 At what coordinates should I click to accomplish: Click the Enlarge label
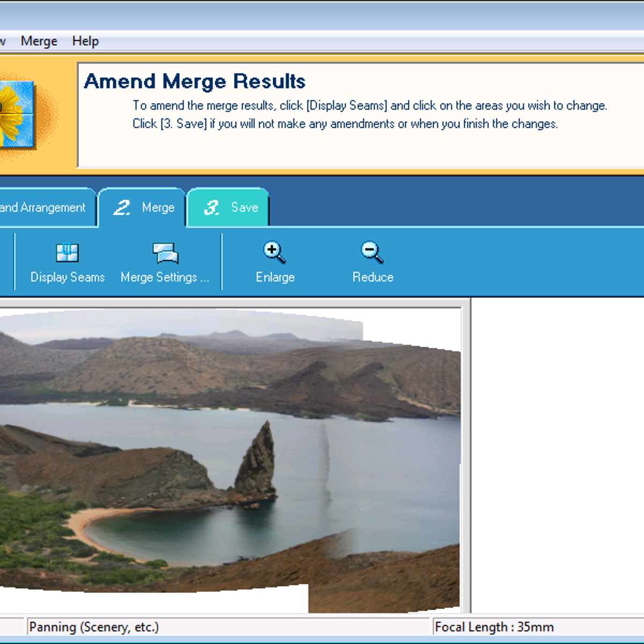click(x=275, y=277)
